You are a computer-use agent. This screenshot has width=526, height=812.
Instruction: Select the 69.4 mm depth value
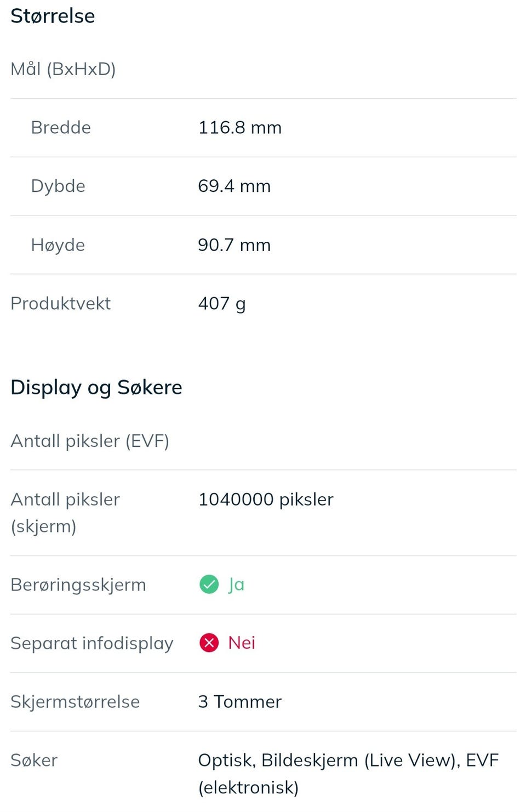click(234, 186)
